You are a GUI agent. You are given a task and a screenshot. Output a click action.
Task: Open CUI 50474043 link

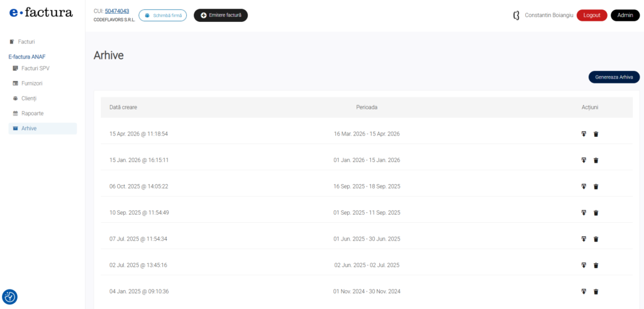point(117,11)
